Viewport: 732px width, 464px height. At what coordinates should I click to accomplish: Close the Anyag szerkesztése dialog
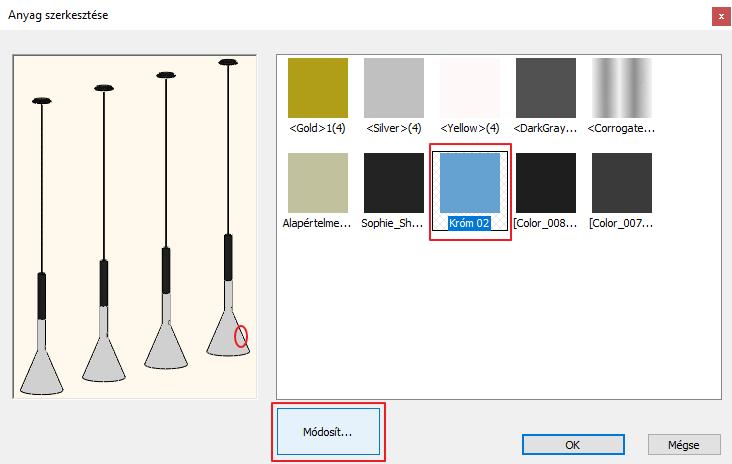point(721,16)
